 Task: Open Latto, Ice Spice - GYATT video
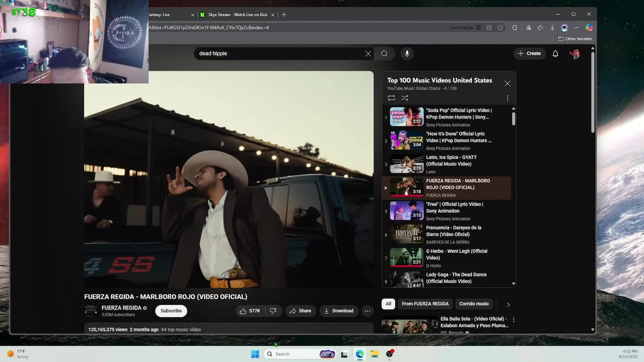coord(448,164)
